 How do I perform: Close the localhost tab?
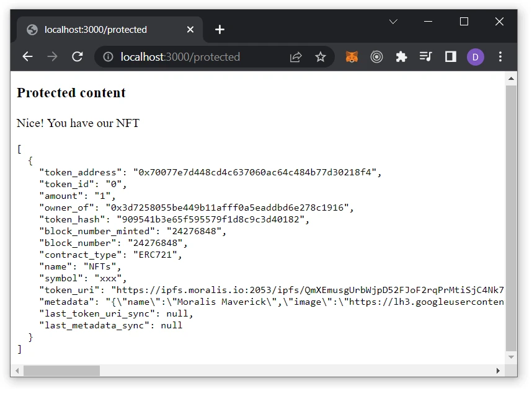190,29
